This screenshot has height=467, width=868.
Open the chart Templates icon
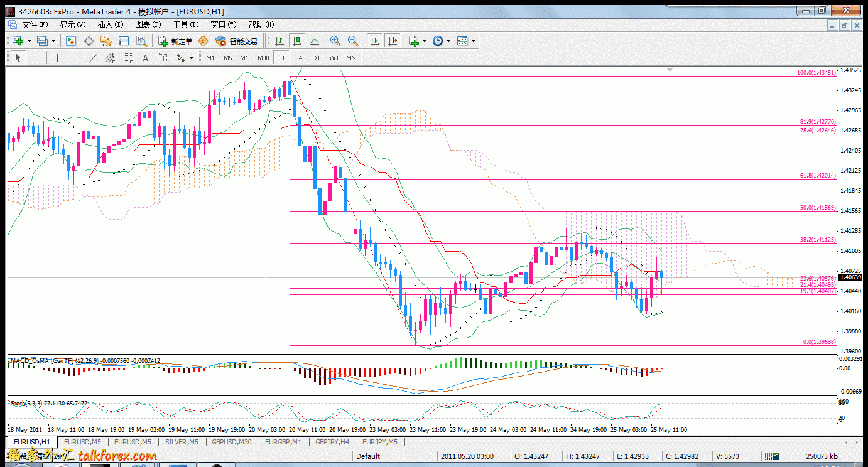coord(462,41)
